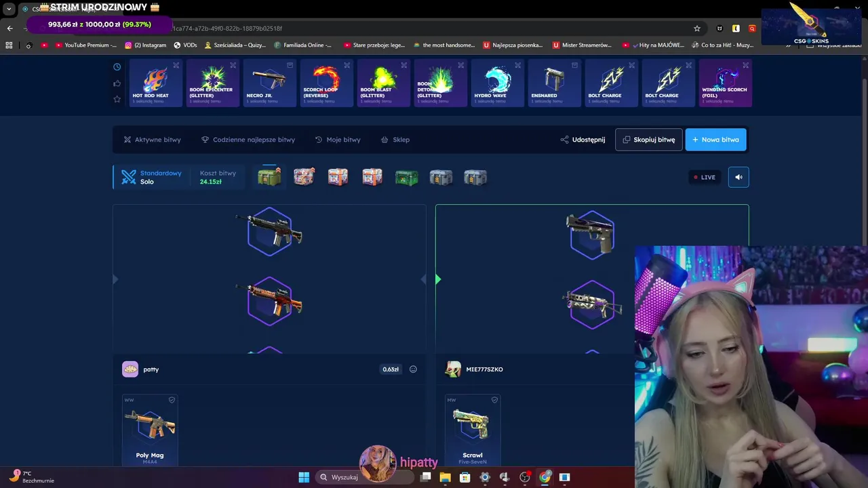The image size is (868, 488).
Task: Open the browser apps grid bookmark icon
Action: [x=9, y=45]
